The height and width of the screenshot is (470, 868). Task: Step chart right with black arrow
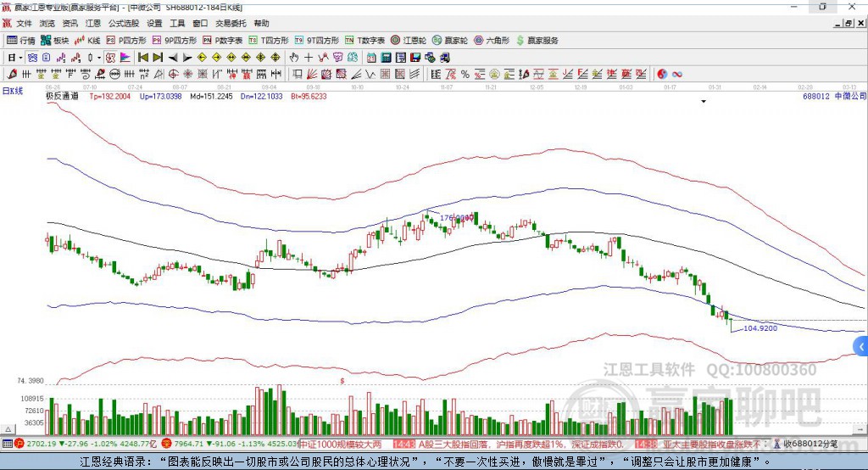click(187, 58)
